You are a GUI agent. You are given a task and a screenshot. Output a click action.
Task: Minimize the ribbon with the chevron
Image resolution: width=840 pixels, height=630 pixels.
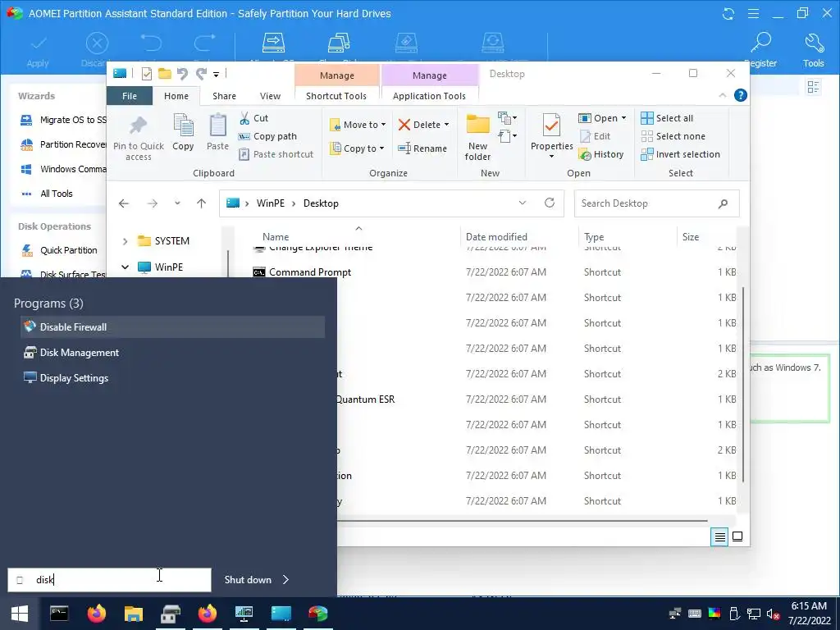(722, 95)
